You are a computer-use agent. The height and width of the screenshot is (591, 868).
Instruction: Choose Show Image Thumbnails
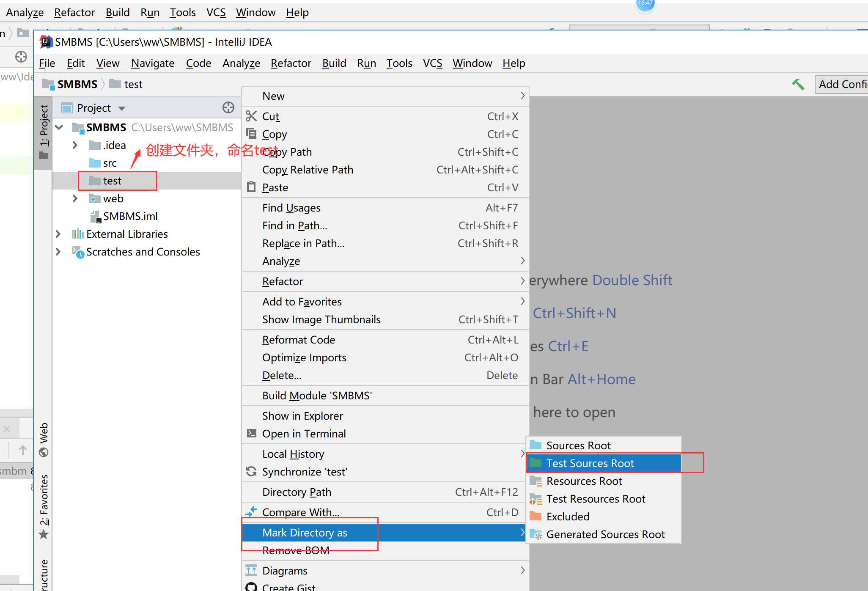pos(385,319)
